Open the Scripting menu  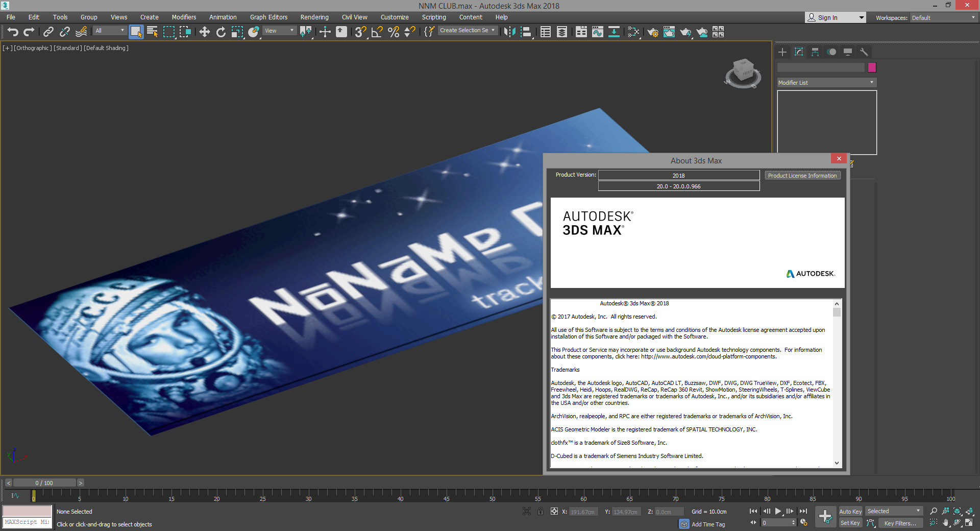point(434,17)
